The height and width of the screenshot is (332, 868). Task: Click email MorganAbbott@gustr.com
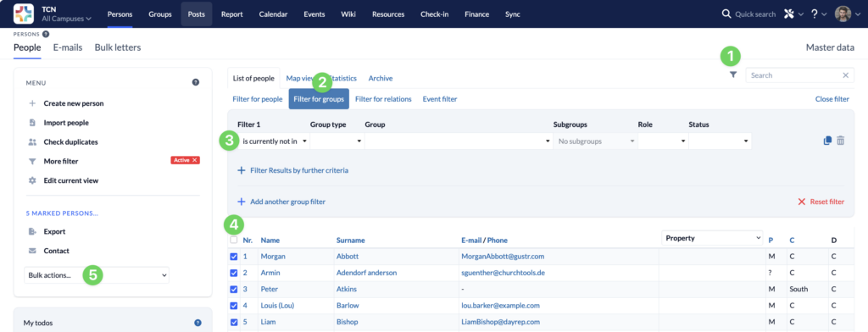tap(503, 257)
